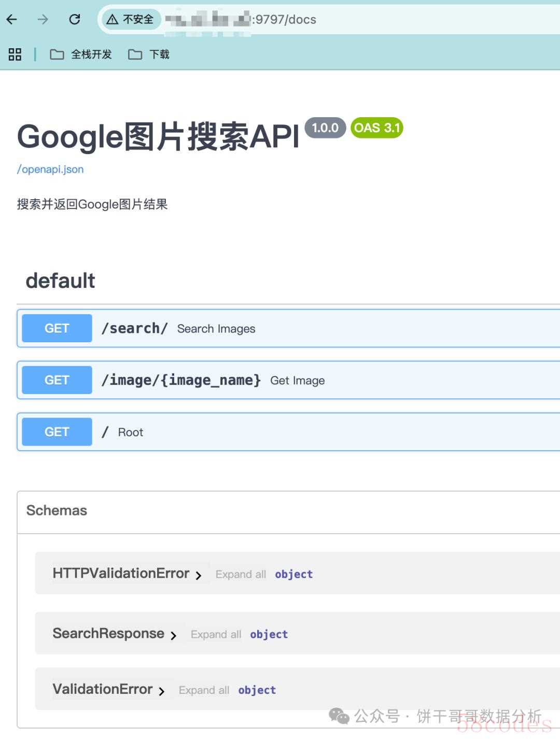Expand the GET /search/ endpoint
Image resolution: width=560 pixels, height=739 pixels.
pos(288,328)
